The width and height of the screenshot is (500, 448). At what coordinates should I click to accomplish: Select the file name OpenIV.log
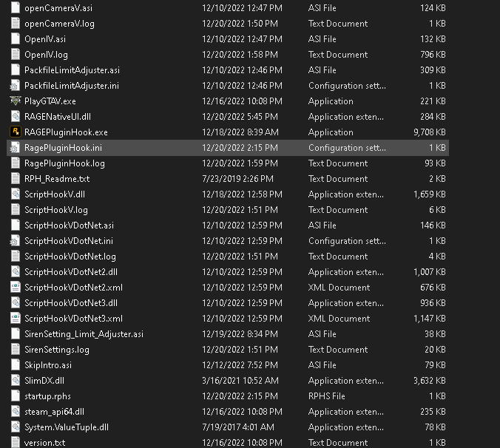click(46, 55)
